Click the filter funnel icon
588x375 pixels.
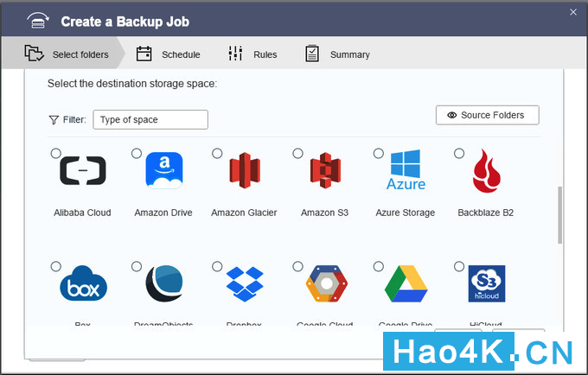click(54, 120)
